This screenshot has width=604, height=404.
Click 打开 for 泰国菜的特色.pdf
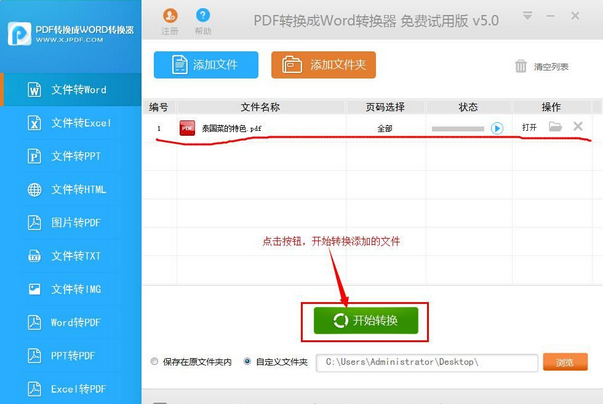[x=529, y=127]
